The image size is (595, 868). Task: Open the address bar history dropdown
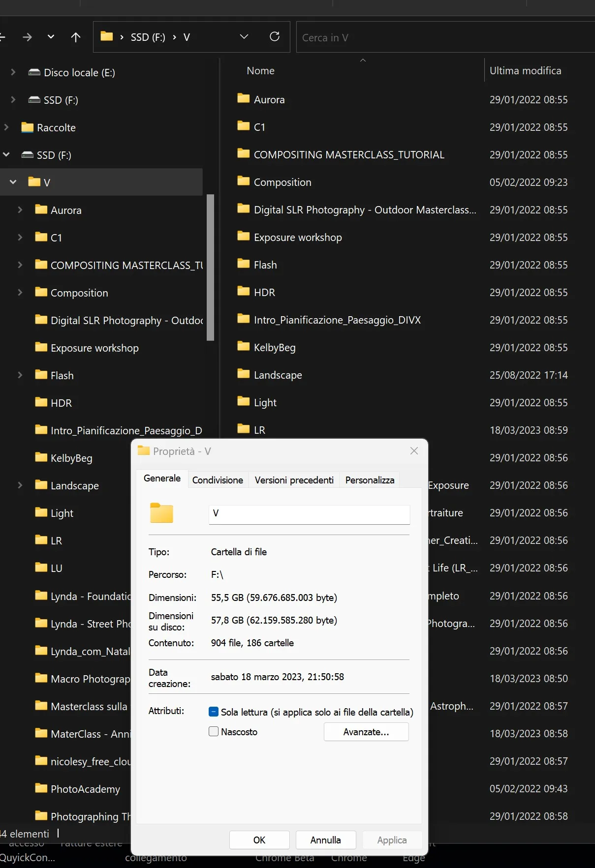tap(244, 37)
